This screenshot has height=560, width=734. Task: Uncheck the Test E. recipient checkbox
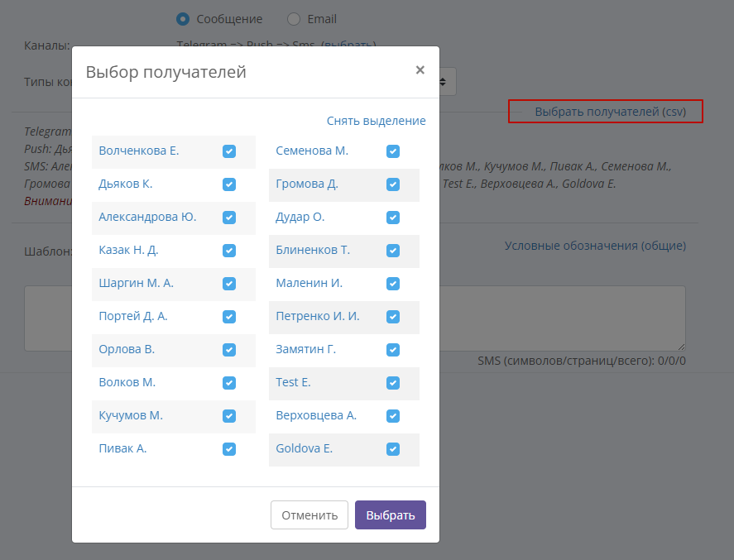click(393, 383)
